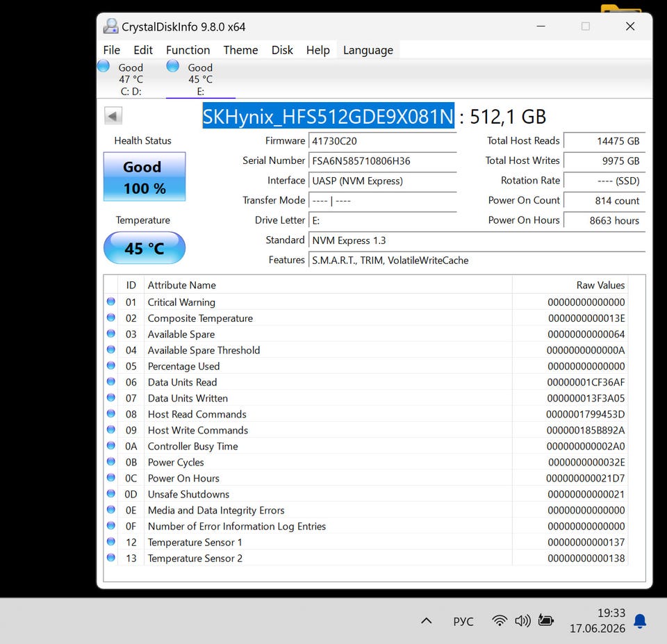
Task: Open the Function menu
Action: 188,50
